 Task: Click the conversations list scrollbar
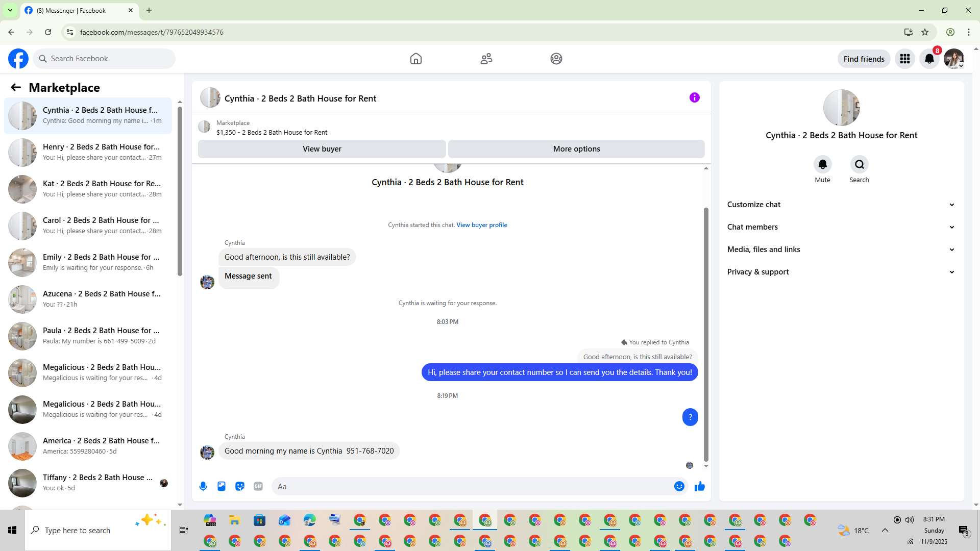[180, 191]
